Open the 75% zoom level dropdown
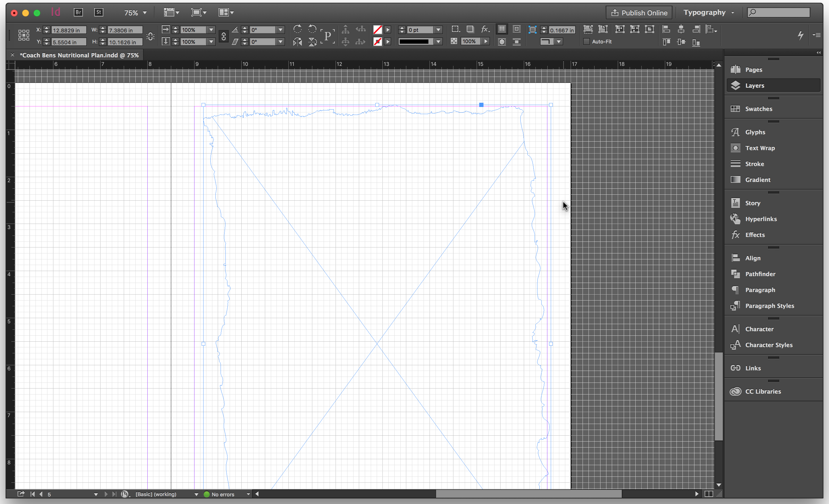This screenshot has width=829, height=504. [x=136, y=12]
